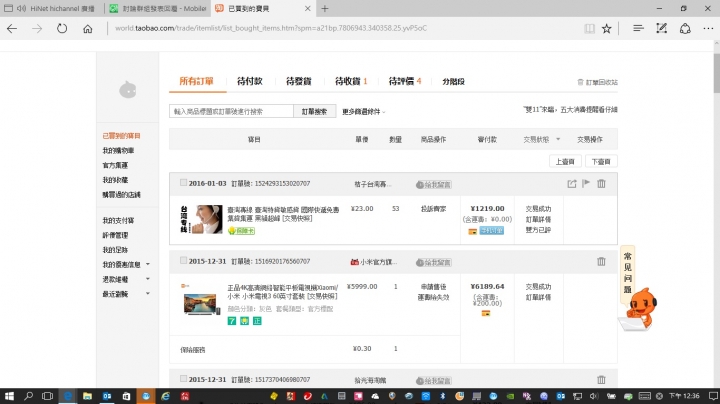720x404 pixels.
Task: Open the Windows Start button
Action: (x=9, y=396)
